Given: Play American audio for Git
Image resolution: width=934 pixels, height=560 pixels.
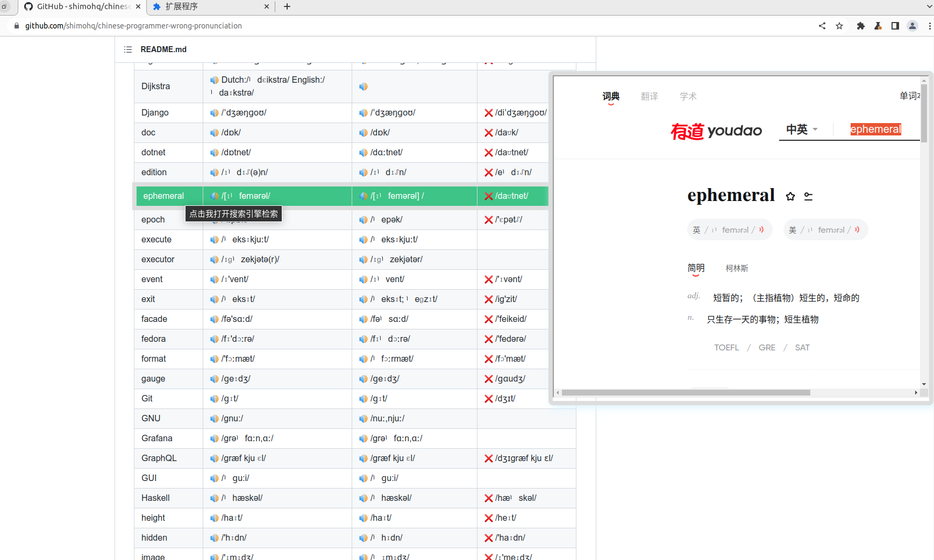Looking at the screenshot, I should pyautogui.click(x=363, y=399).
